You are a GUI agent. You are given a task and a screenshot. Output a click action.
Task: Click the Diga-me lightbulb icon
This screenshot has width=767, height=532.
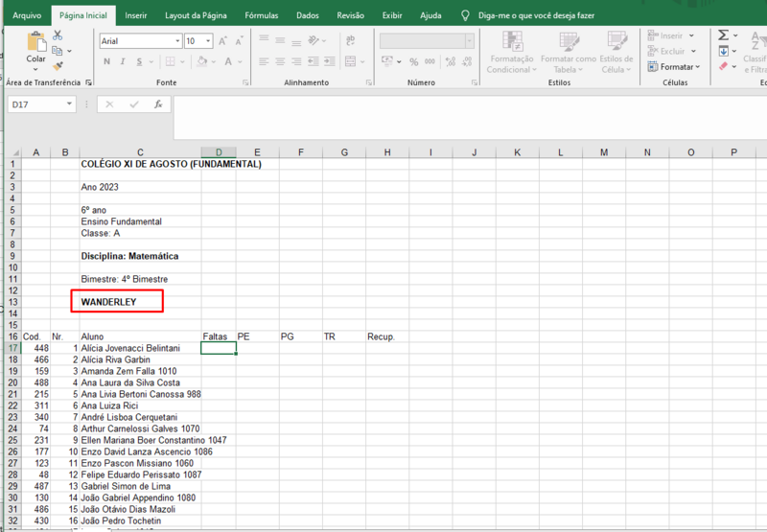[x=465, y=15]
